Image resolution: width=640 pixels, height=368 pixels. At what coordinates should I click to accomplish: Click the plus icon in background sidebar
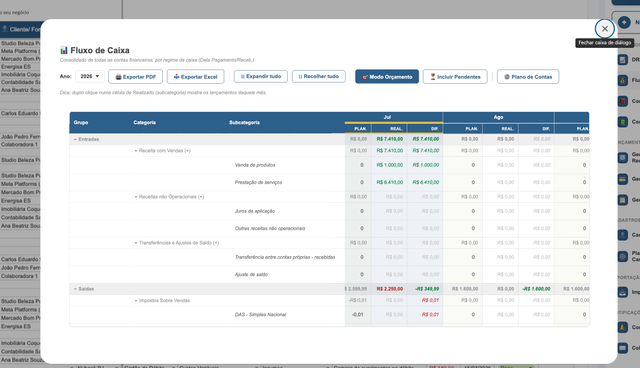point(624,22)
